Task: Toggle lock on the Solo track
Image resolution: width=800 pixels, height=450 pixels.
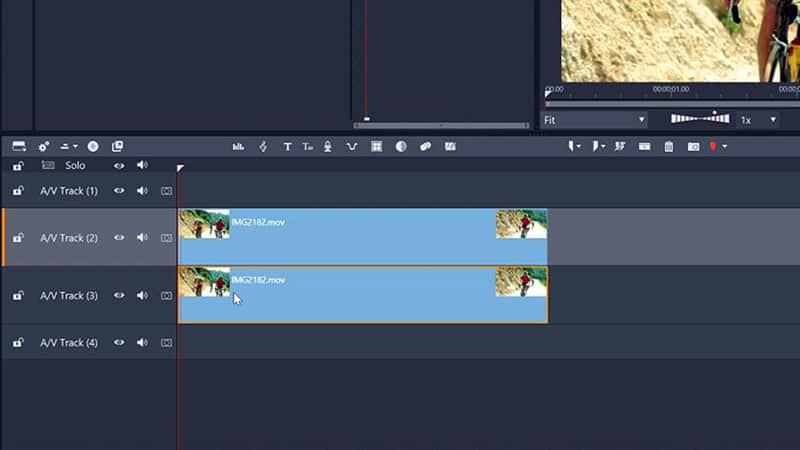Action: click(18, 165)
